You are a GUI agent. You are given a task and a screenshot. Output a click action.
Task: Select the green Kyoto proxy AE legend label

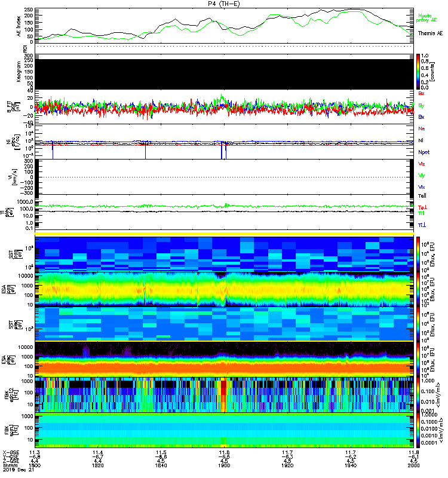(x=426, y=18)
